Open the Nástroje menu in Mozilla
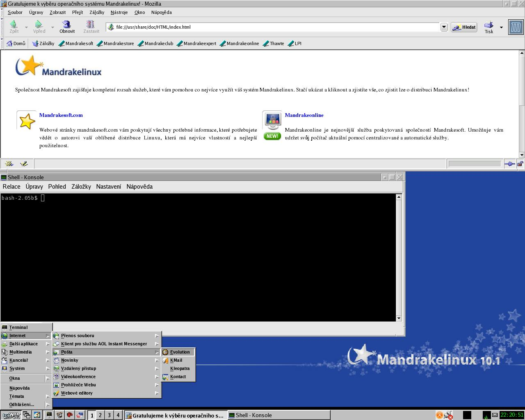 [x=119, y=12]
